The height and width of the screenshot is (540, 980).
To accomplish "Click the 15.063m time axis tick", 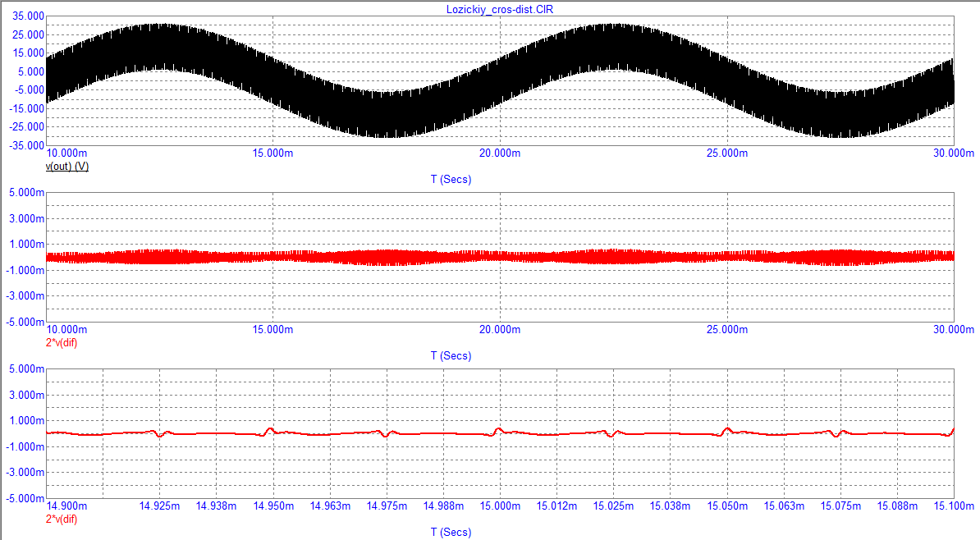I will 784,506.
